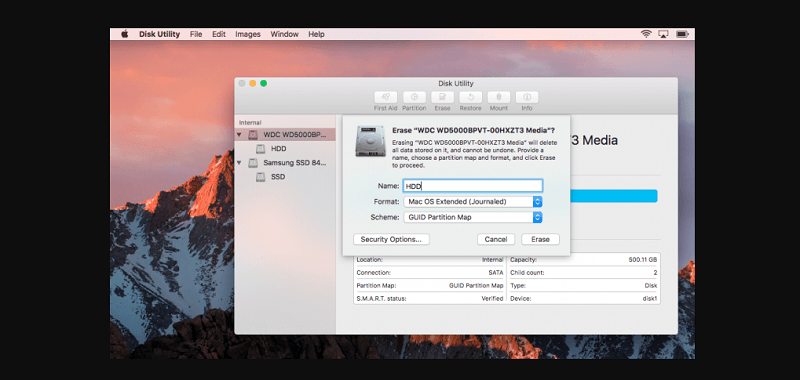Click the Wi-Fi status icon
Viewport: 800px width, 380px height.
tap(646, 34)
